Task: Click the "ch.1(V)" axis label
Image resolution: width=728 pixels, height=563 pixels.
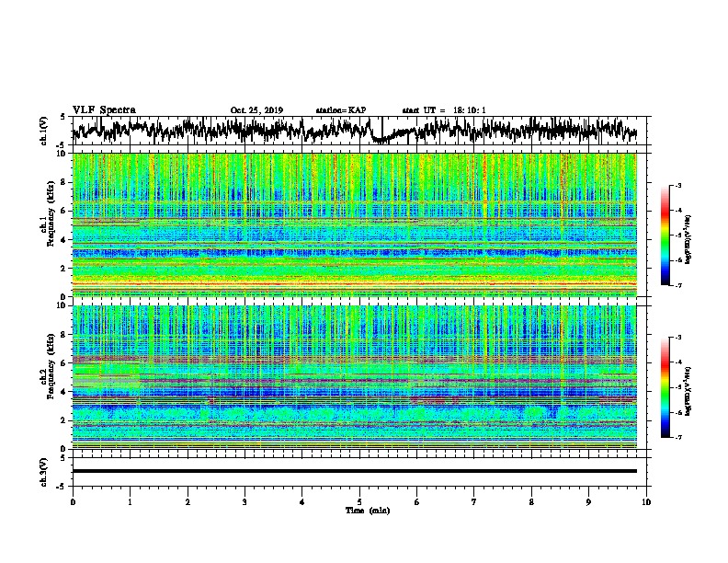Action: click(x=44, y=131)
